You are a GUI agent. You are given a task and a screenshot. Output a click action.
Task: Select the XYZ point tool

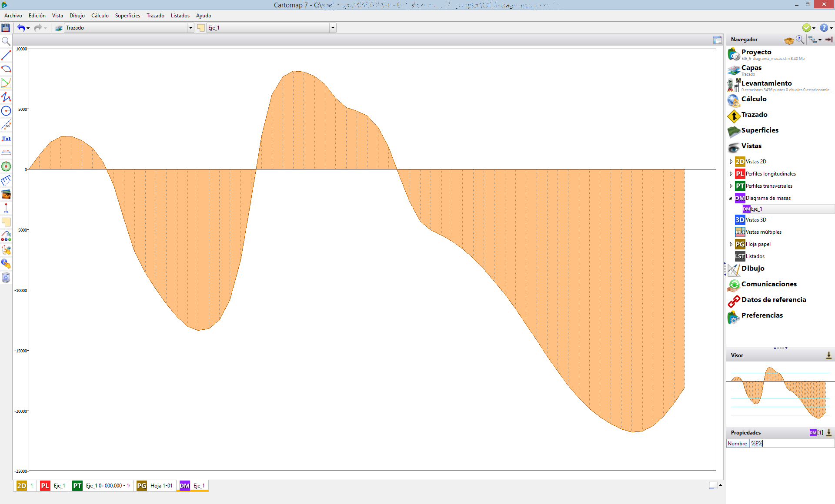tap(6, 208)
